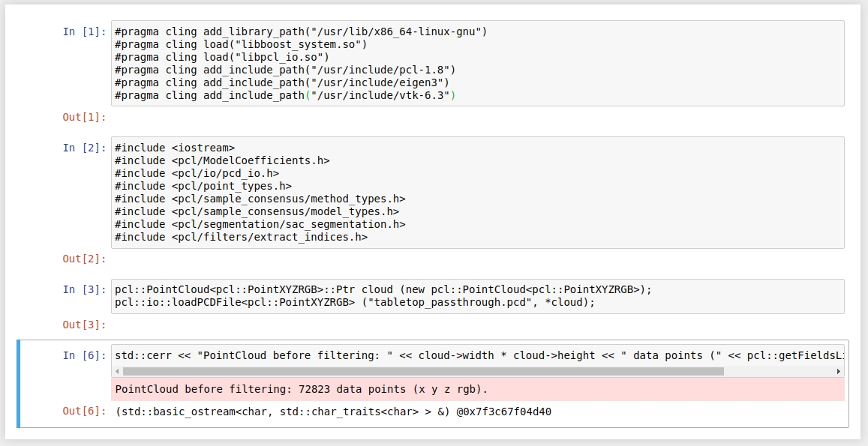Select the In [6] prompt label

(x=84, y=355)
